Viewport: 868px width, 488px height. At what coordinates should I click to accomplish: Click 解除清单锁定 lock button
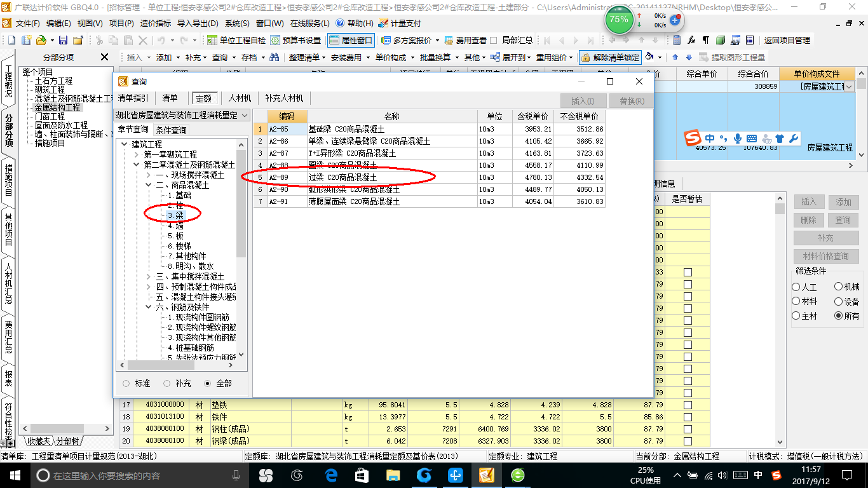610,57
